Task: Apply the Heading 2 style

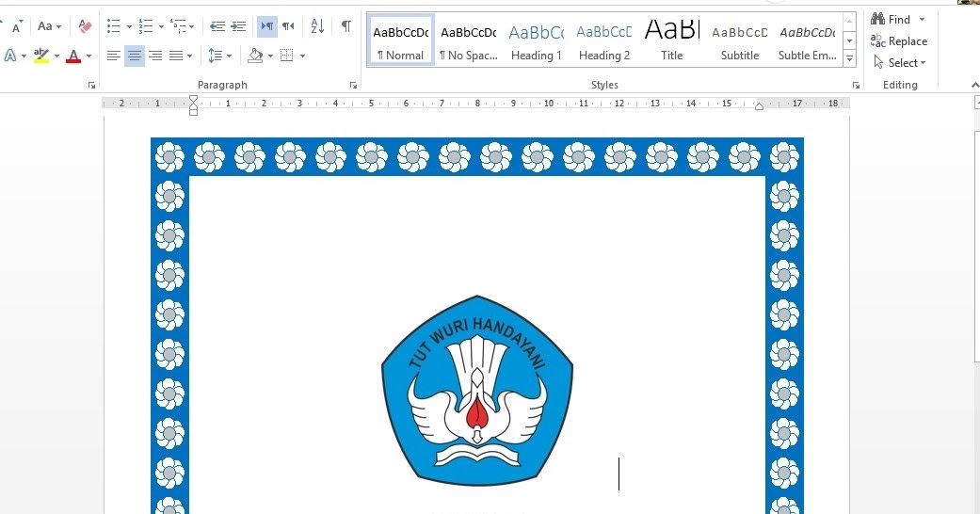Action: click(x=603, y=40)
